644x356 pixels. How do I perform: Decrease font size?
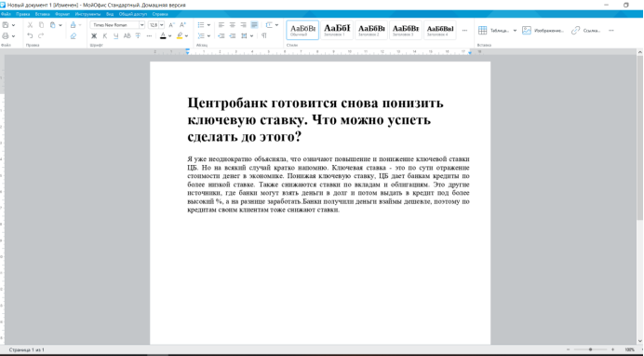tap(171, 25)
